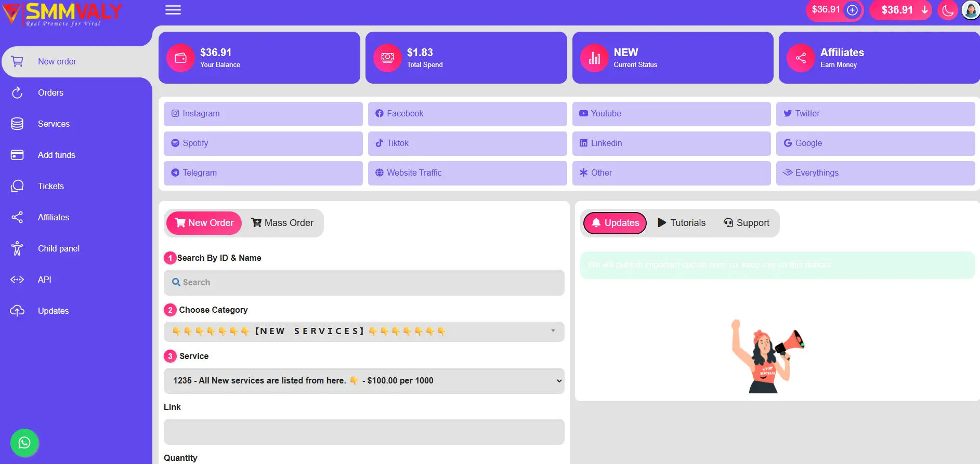Open the Service select dropdown
The width and height of the screenshot is (980, 464).
(364, 381)
